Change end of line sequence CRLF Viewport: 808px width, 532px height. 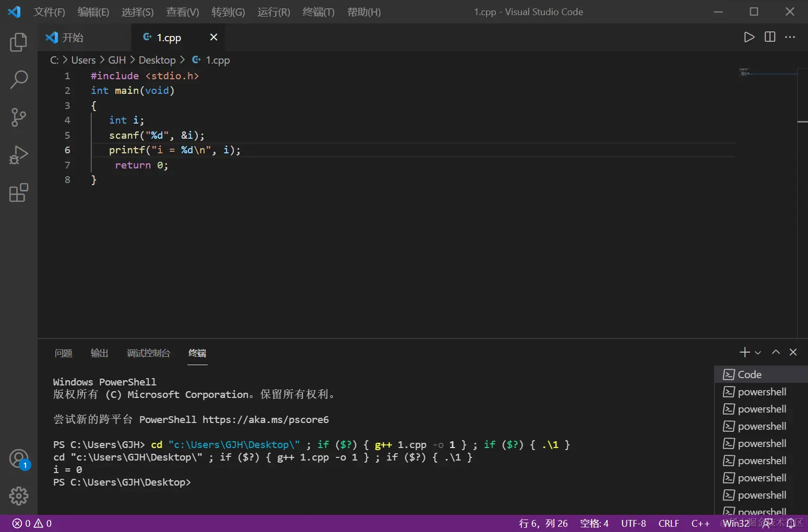point(669,523)
